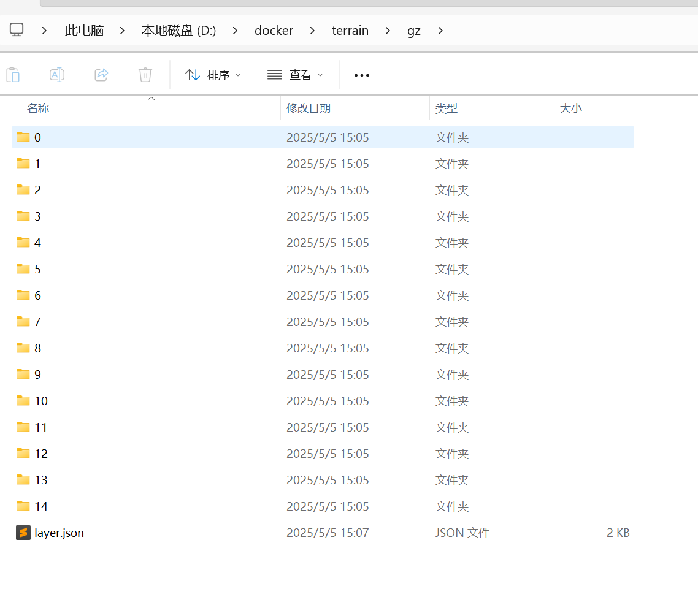Open the 排序 sort dropdown

click(213, 75)
